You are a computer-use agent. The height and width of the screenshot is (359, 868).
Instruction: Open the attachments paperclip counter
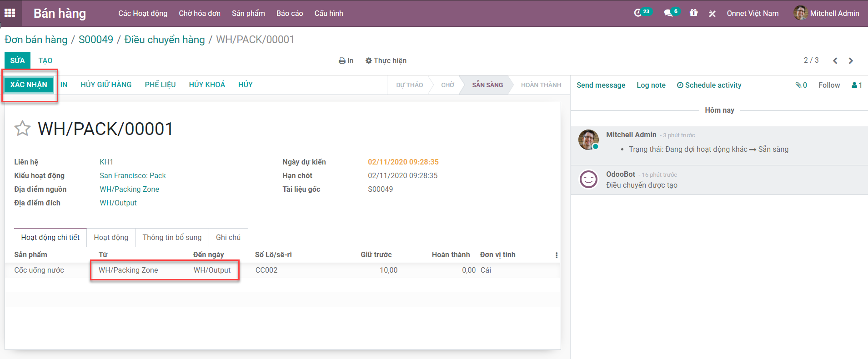pos(801,85)
